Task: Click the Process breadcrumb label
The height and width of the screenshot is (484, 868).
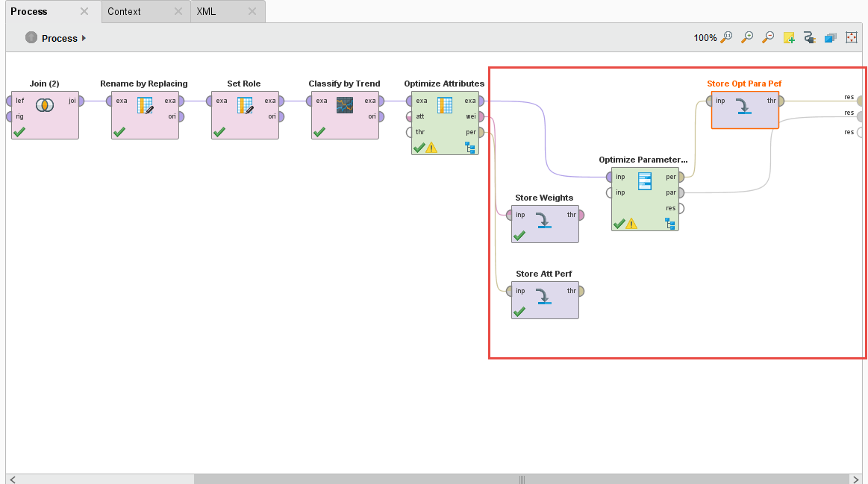Action: pyautogui.click(x=59, y=38)
